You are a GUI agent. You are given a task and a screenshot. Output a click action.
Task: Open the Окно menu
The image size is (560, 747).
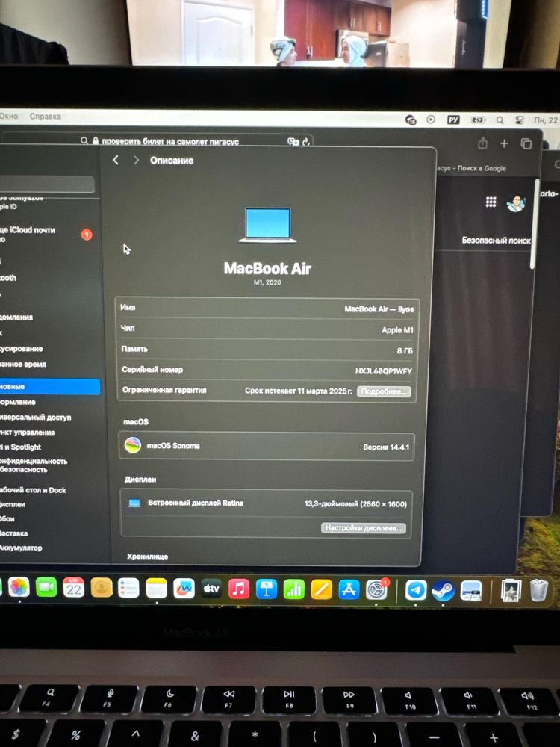point(8,116)
